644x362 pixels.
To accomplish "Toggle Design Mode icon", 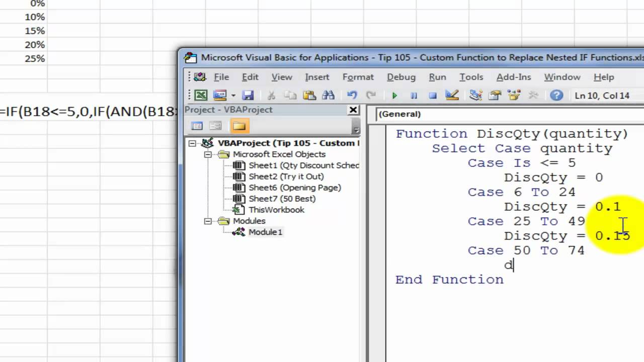I will (x=452, y=95).
